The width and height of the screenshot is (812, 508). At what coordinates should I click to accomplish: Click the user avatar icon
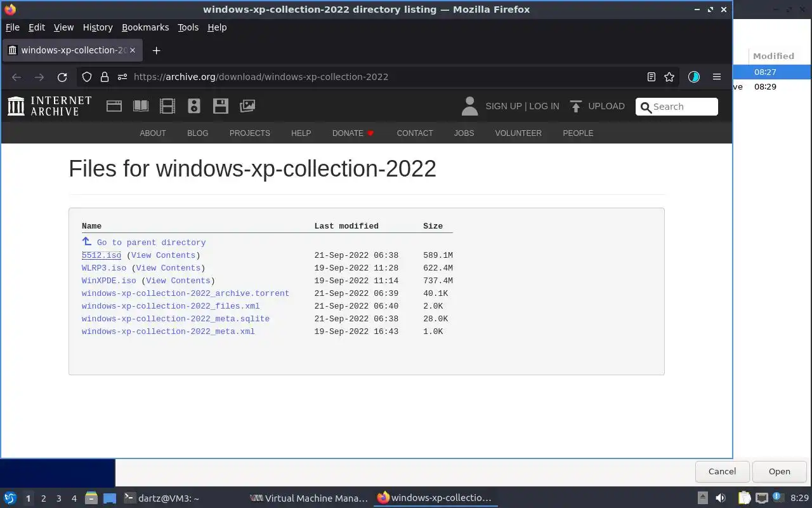pyautogui.click(x=469, y=106)
